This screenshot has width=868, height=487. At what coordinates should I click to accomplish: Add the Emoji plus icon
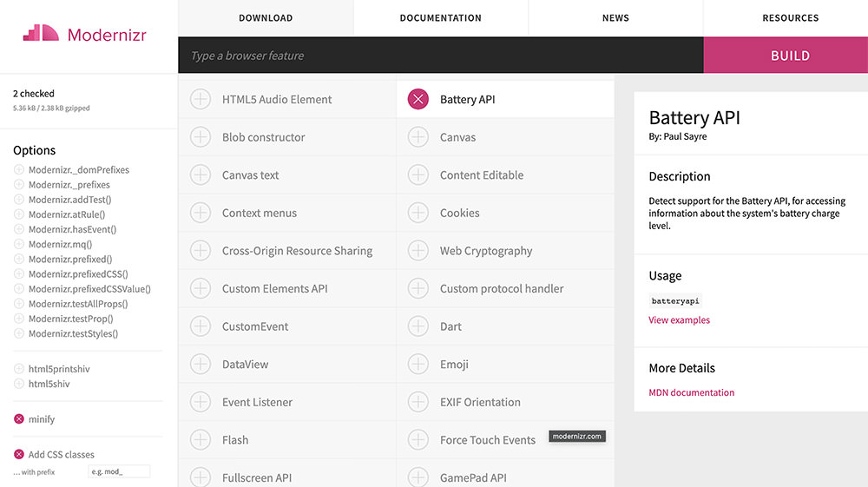point(418,364)
